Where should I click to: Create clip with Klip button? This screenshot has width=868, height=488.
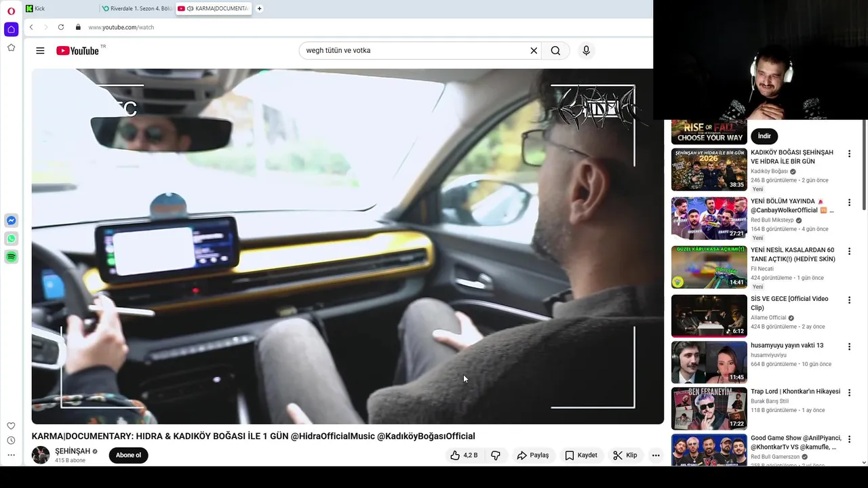(625, 455)
